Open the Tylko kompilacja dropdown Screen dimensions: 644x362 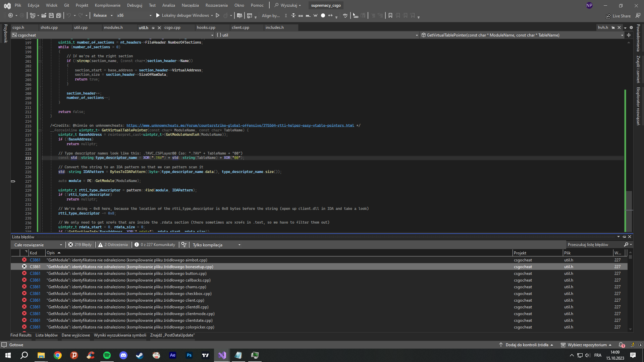(216, 245)
